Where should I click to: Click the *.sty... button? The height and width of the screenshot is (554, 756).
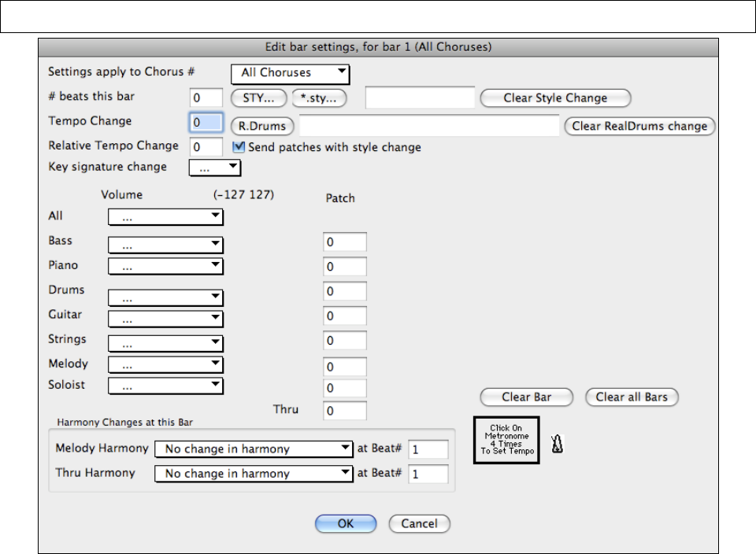click(x=318, y=98)
